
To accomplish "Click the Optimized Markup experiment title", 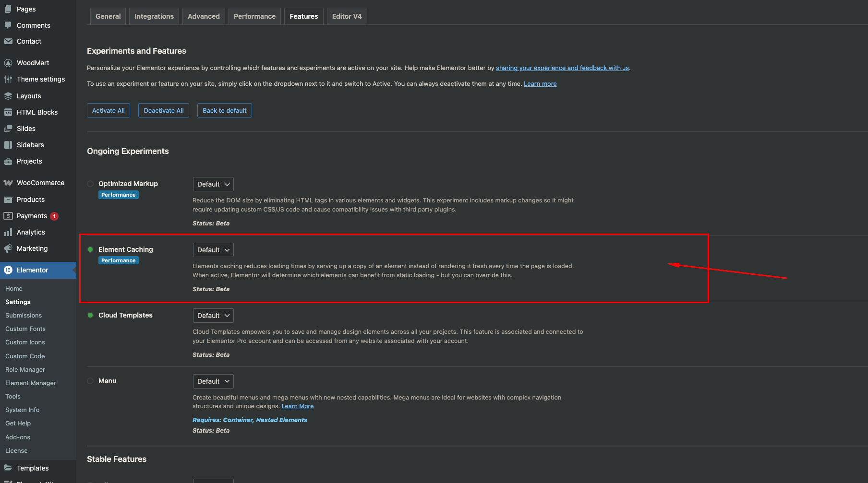I will [128, 184].
